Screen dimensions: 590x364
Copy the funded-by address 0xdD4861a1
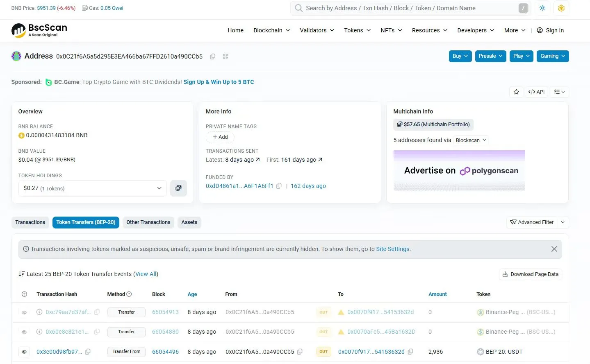(x=279, y=186)
